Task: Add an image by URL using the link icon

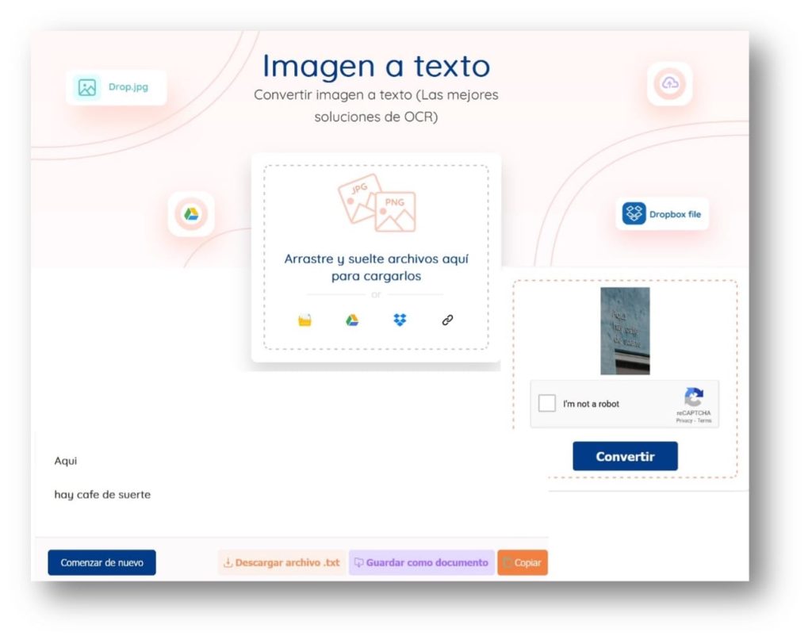Action: pyautogui.click(x=446, y=320)
